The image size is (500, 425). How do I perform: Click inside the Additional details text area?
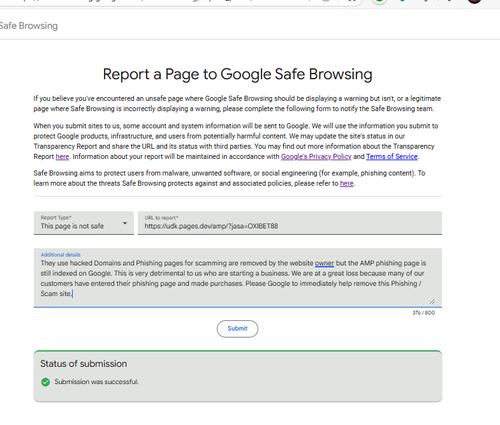pos(238,278)
